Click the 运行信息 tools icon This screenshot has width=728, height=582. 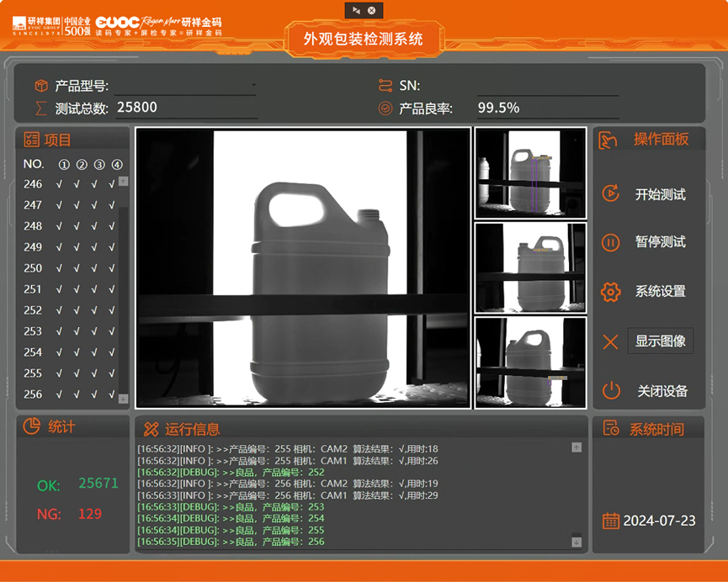[151, 429]
